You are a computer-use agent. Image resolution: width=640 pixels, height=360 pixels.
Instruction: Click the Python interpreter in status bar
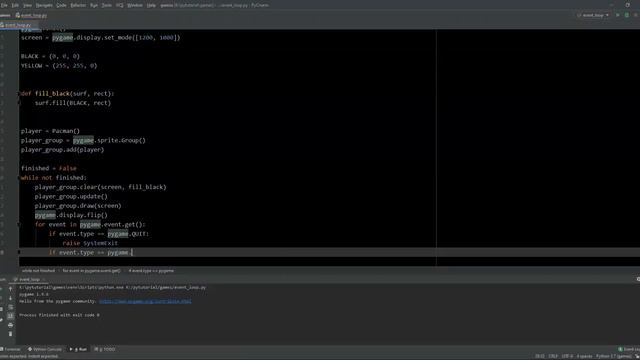click(x=613, y=356)
